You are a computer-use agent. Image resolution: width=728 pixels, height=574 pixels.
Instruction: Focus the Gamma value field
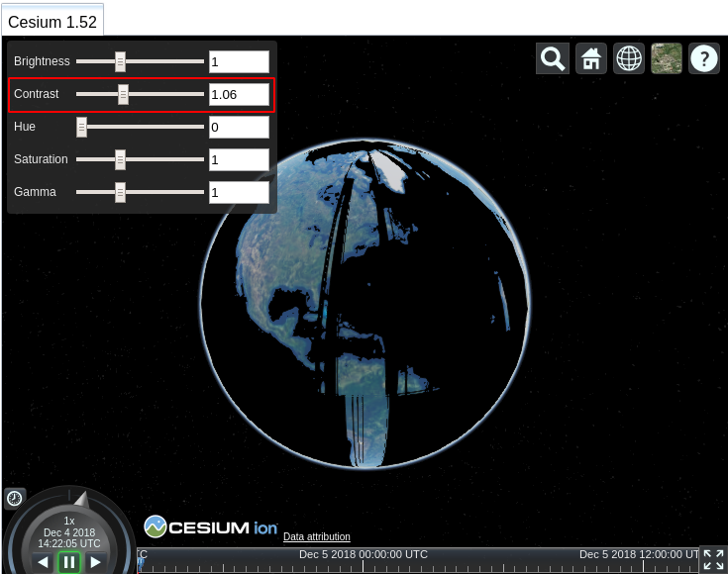[239, 192]
